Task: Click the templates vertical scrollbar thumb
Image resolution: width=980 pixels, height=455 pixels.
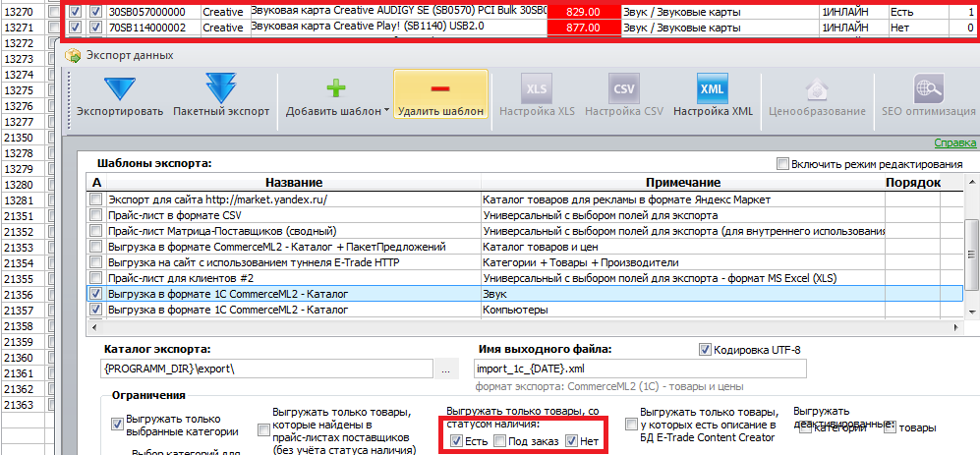Action: [x=972, y=254]
